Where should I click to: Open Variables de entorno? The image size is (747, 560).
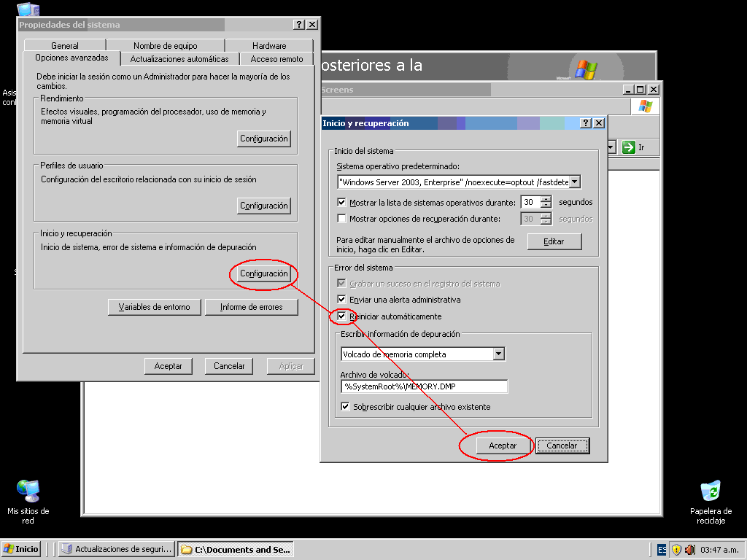click(155, 307)
